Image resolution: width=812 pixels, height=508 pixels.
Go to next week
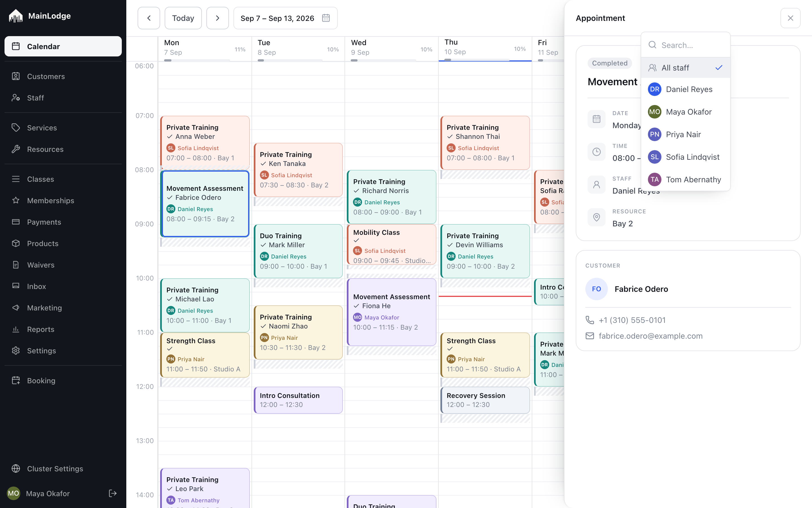coord(217,18)
